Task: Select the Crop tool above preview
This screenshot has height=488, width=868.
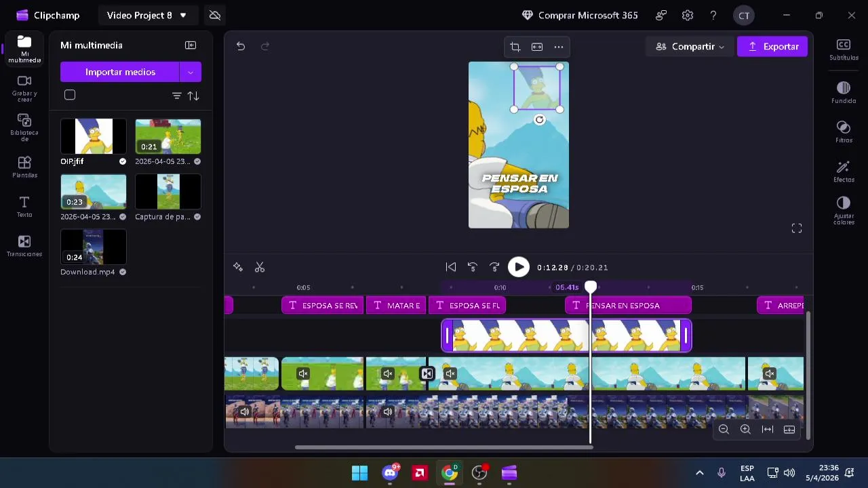Action: [515, 47]
